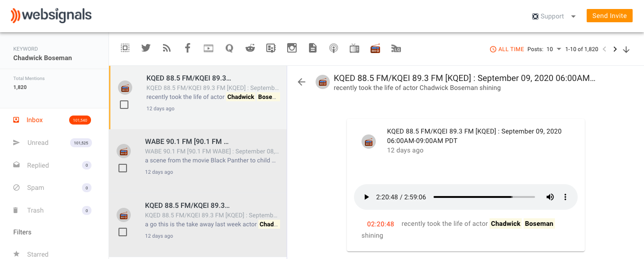Open the Posts per page dropdown
Viewport: 644px width, 259px height.
[553, 49]
